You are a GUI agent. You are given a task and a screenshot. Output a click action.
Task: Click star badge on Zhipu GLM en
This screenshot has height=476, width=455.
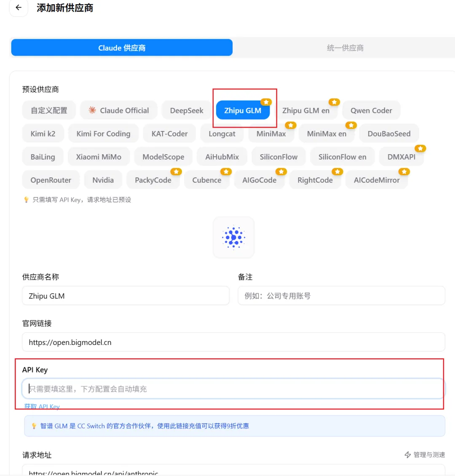(334, 102)
